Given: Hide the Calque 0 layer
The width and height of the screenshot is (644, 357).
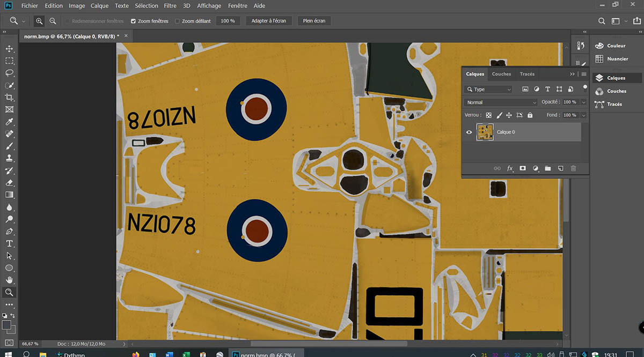Looking at the screenshot, I should [x=469, y=132].
